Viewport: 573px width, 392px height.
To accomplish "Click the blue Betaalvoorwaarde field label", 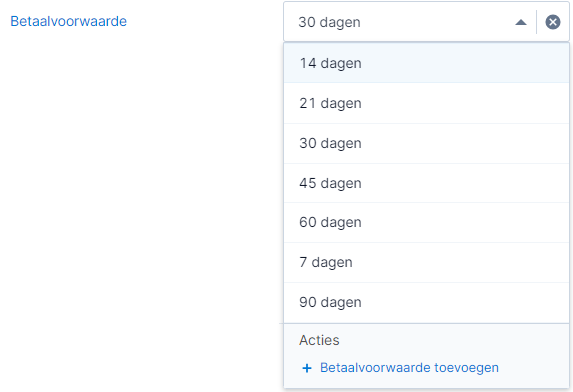I will 68,21.
